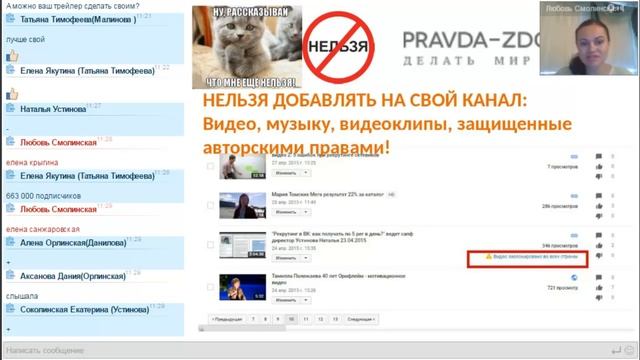This screenshot has width=640, height=360.
Task: Click chat message лучше свой
Action: point(25,40)
